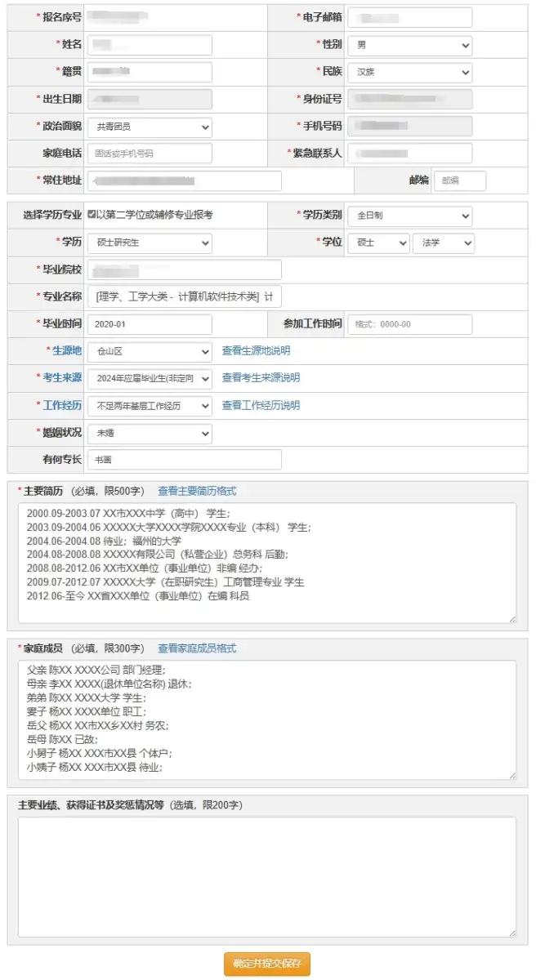Viewport: 536px width, 980px height.
Task: Click inside the 家庭成员 text area
Action: point(267,719)
